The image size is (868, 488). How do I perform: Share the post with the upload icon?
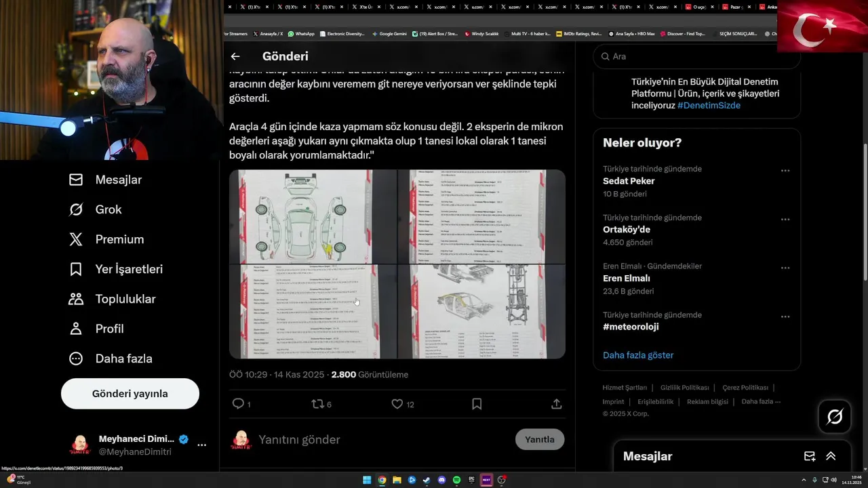pyautogui.click(x=557, y=404)
